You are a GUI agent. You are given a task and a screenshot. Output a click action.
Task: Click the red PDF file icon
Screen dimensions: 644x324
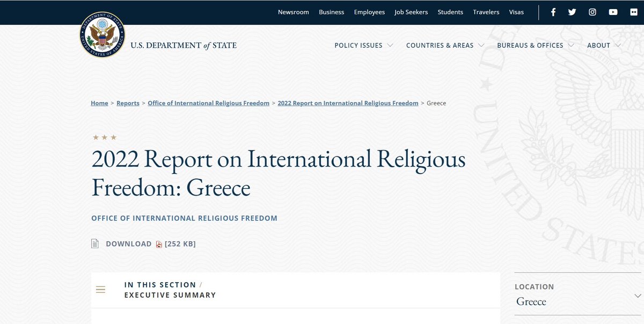point(159,244)
